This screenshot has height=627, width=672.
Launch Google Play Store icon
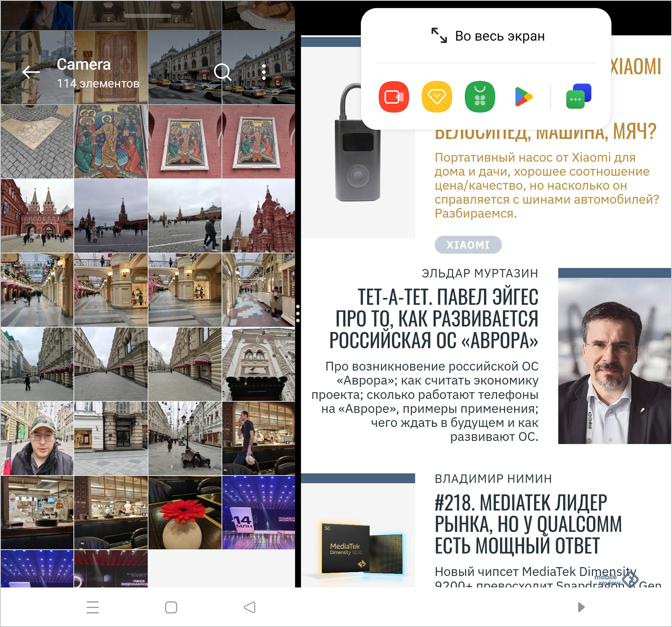(x=523, y=97)
